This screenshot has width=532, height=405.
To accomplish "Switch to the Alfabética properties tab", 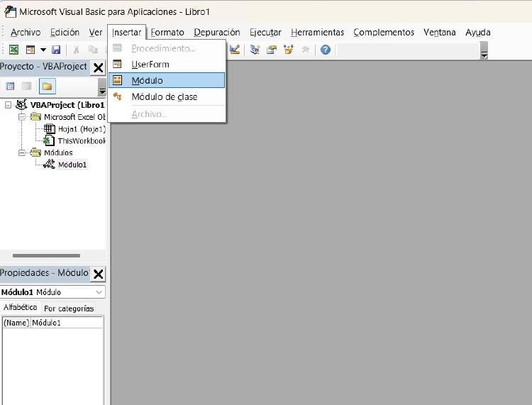I will tap(20, 307).
